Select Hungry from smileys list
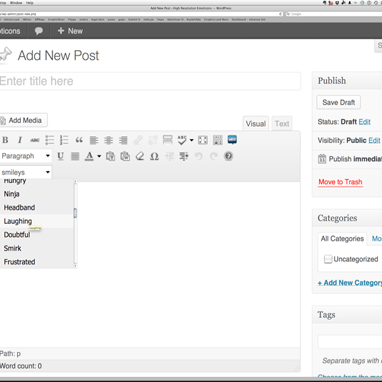 [x=37, y=183]
